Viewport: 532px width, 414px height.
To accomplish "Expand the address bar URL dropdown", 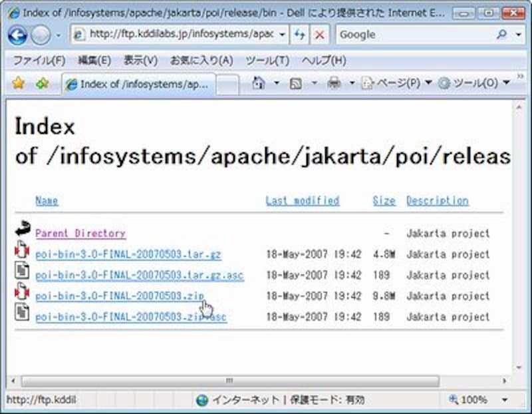I will click(283, 35).
